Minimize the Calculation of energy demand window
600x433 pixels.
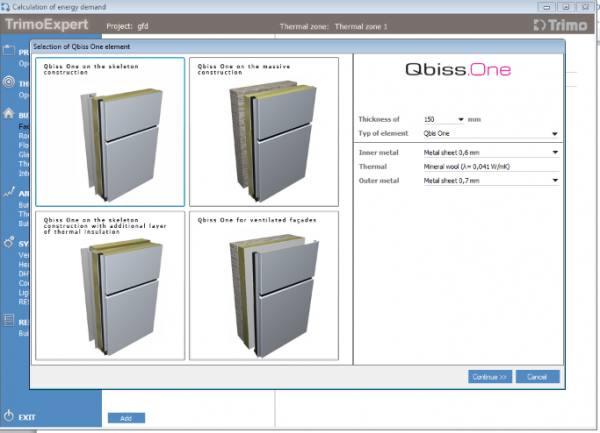coord(547,7)
